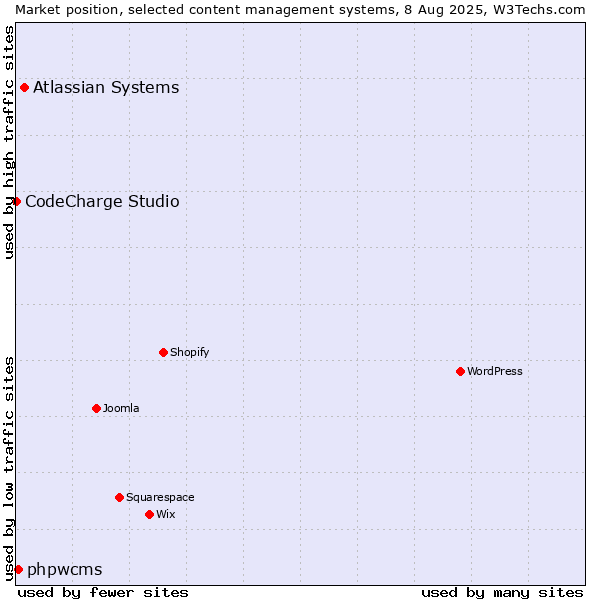Select the 'Squarespace' label text
Viewport: 600px width, 600px height.
pos(160,497)
